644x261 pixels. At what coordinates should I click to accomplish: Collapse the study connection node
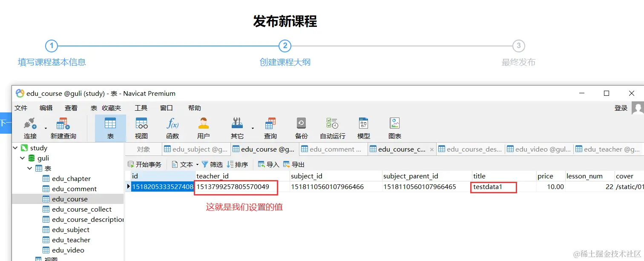coord(16,148)
